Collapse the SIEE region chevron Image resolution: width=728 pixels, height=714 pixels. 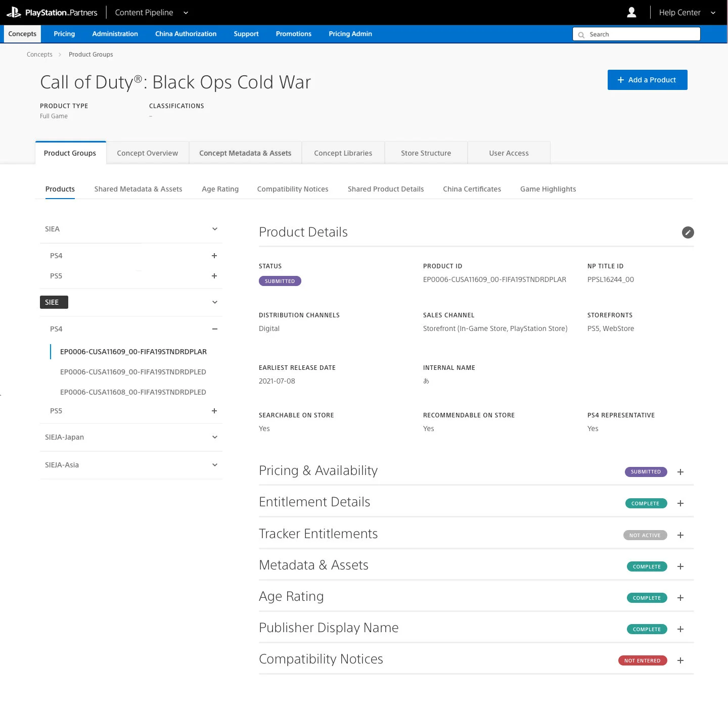click(x=215, y=302)
